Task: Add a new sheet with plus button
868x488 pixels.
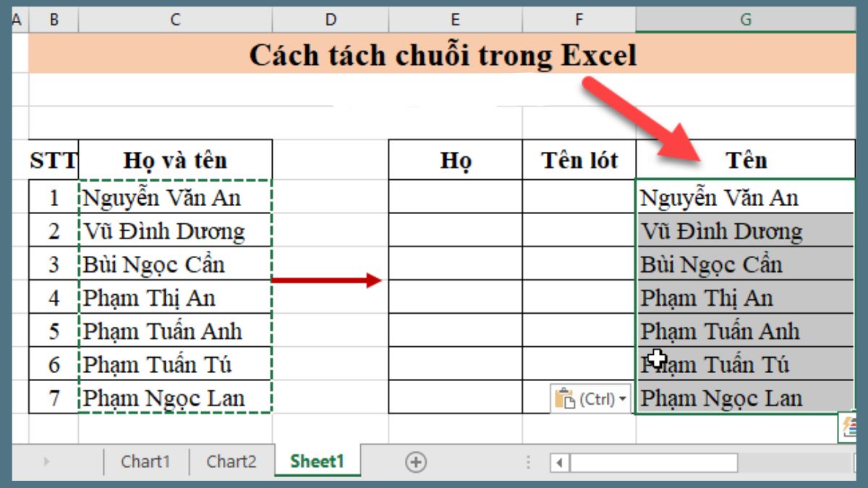Action: pyautogui.click(x=416, y=462)
